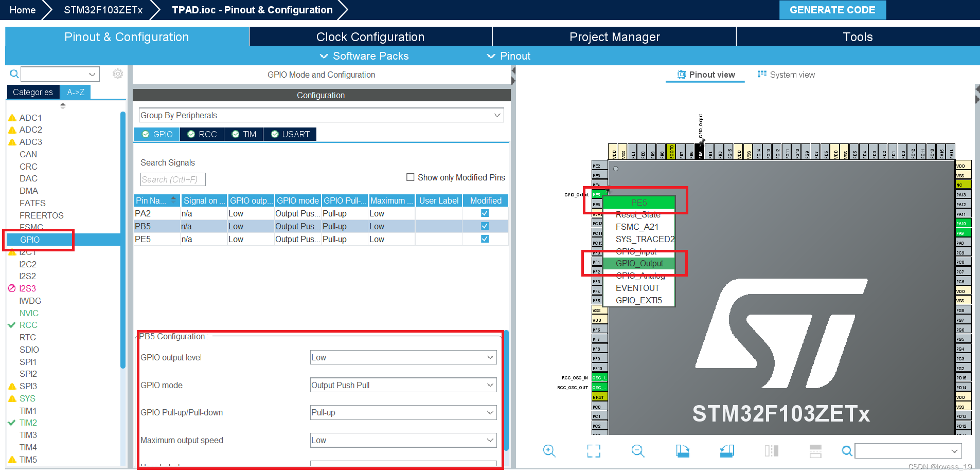Select the PA9 pin on the chip
The width and height of the screenshot is (980, 475).
click(x=963, y=233)
